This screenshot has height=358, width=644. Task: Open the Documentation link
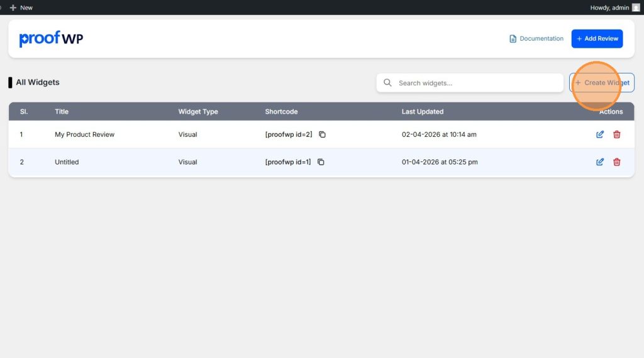[x=536, y=38]
